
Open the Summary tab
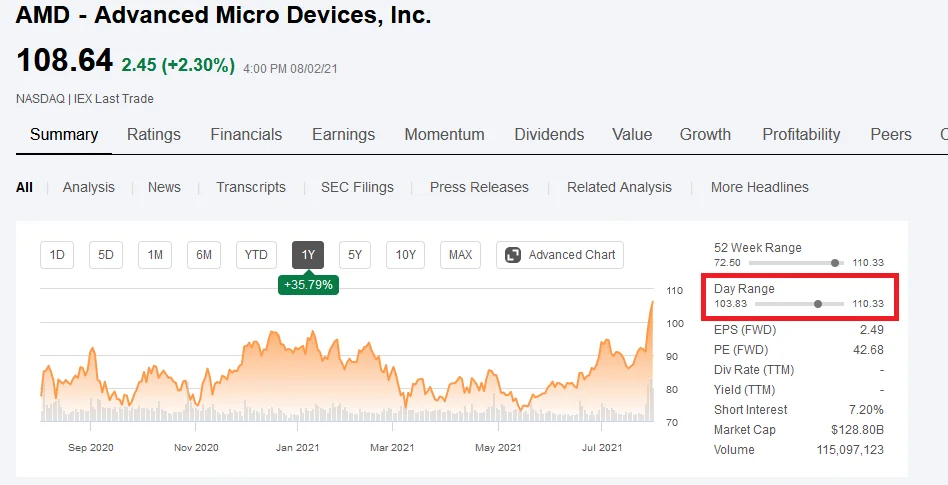point(64,134)
